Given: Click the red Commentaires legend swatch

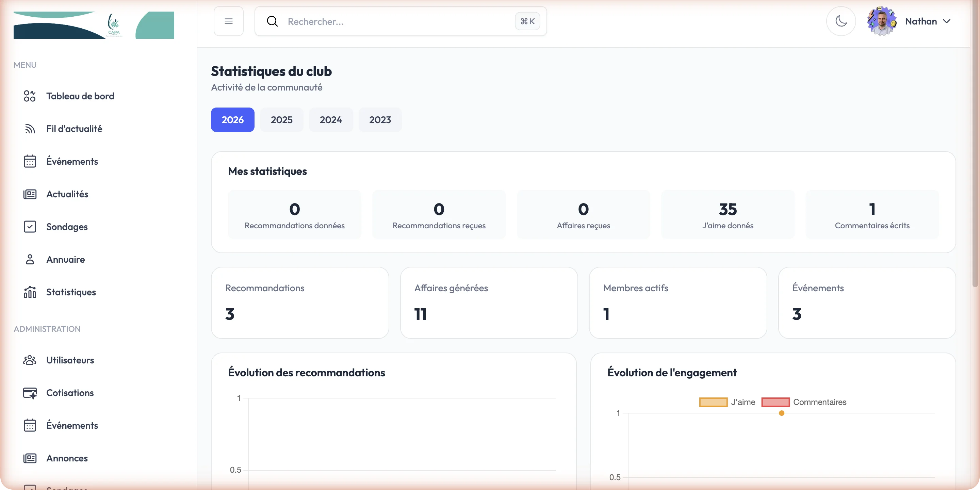Looking at the screenshot, I should tap(775, 402).
